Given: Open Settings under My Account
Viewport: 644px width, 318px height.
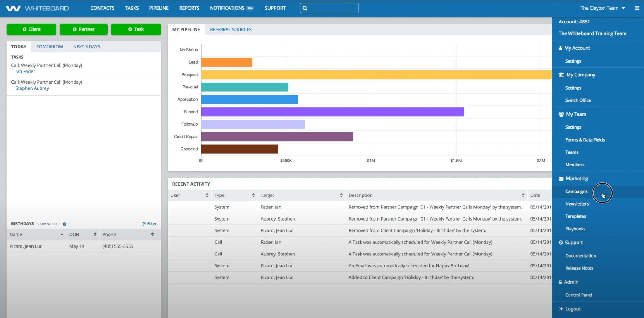Looking at the screenshot, I should (x=573, y=61).
